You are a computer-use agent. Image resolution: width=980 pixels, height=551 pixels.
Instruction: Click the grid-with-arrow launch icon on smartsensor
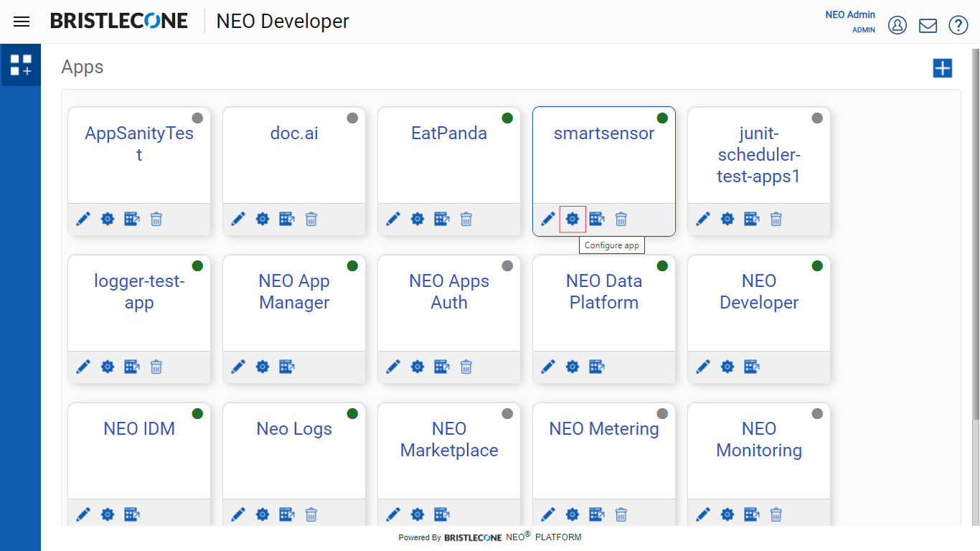597,219
